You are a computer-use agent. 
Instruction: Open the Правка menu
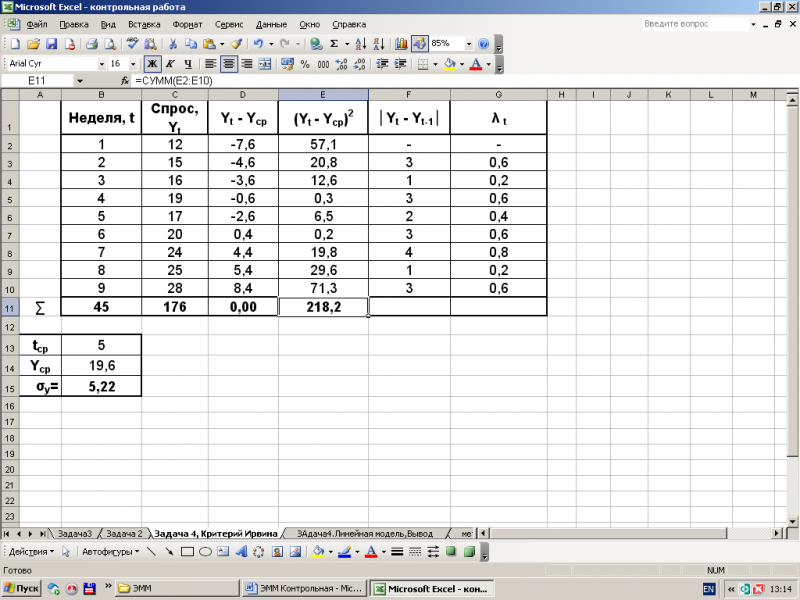(x=73, y=24)
